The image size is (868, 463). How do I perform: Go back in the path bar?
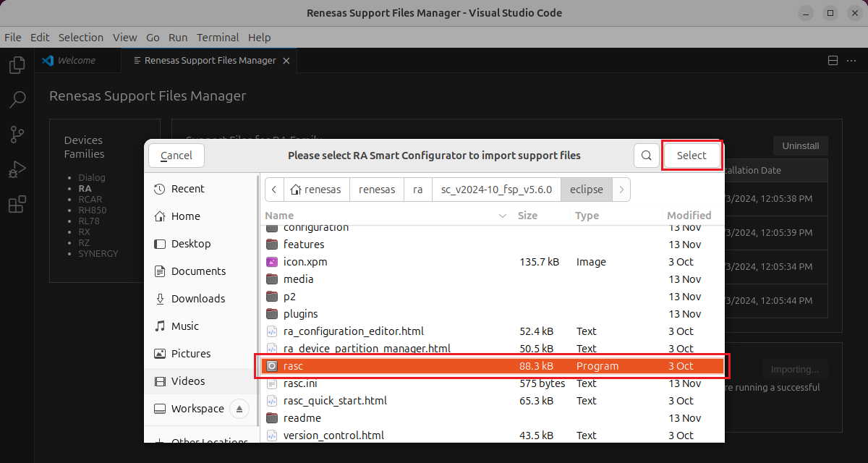tap(274, 190)
